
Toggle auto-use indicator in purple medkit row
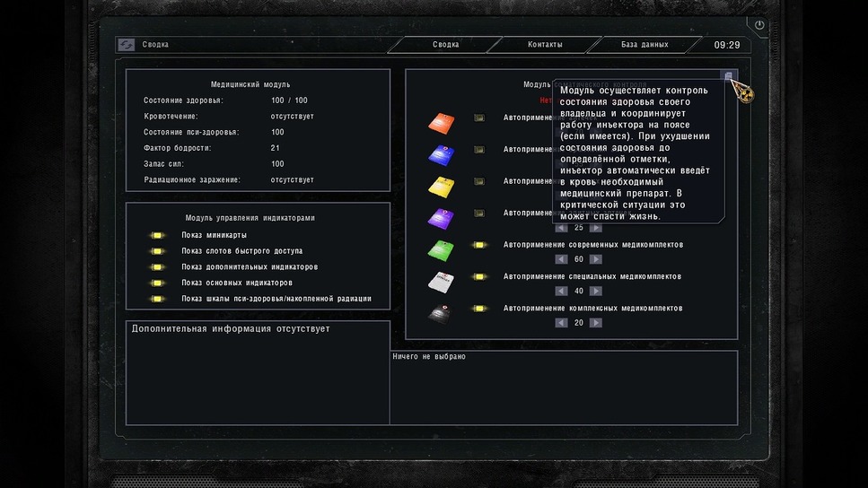pos(478,213)
